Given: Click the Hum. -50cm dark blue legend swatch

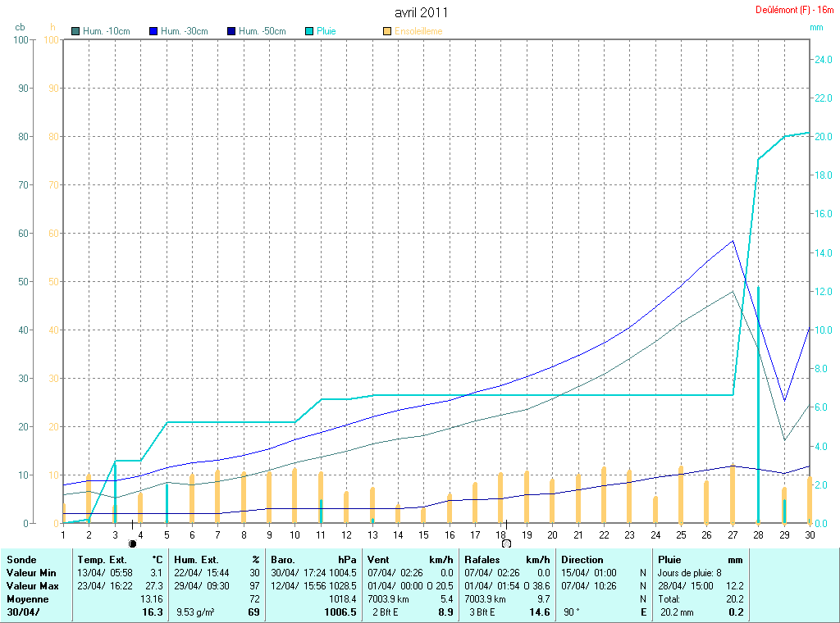Looking at the screenshot, I should point(232,31).
